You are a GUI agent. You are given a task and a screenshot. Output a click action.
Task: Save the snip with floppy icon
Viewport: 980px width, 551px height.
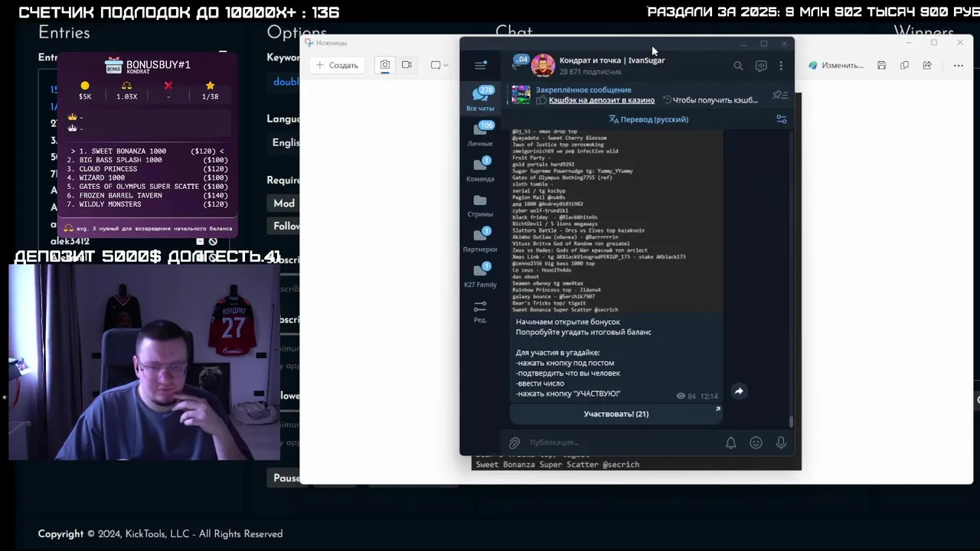click(x=882, y=65)
